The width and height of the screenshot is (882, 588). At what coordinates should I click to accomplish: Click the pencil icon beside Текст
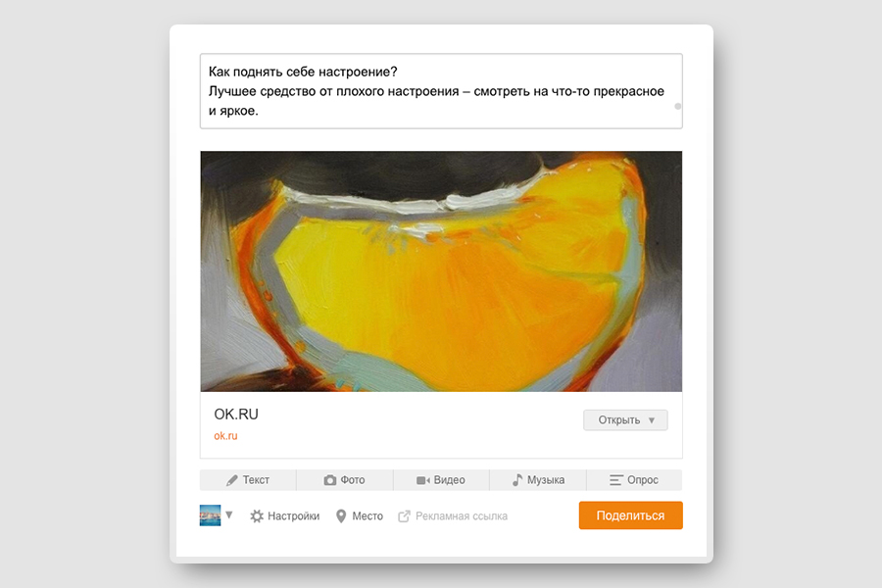point(231,480)
